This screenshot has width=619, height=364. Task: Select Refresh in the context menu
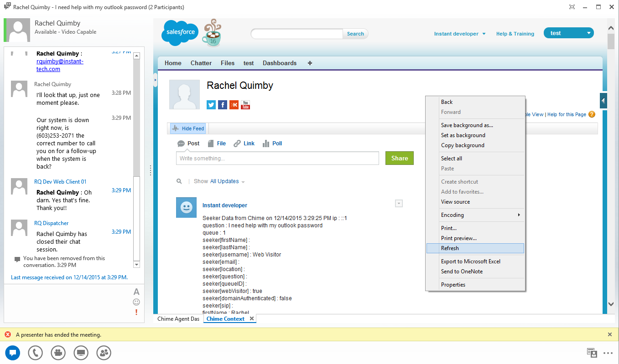pyautogui.click(x=475, y=248)
